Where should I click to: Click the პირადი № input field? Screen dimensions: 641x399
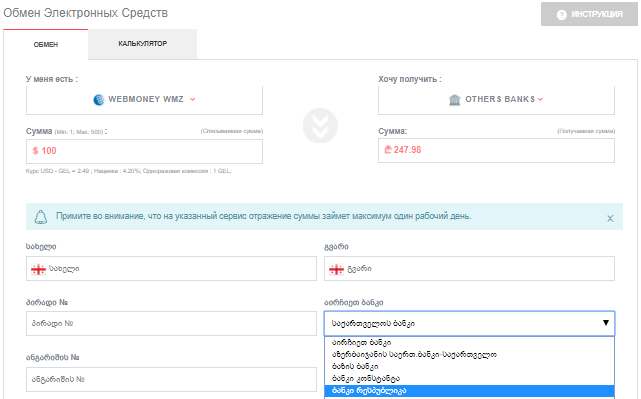[171, 323]
